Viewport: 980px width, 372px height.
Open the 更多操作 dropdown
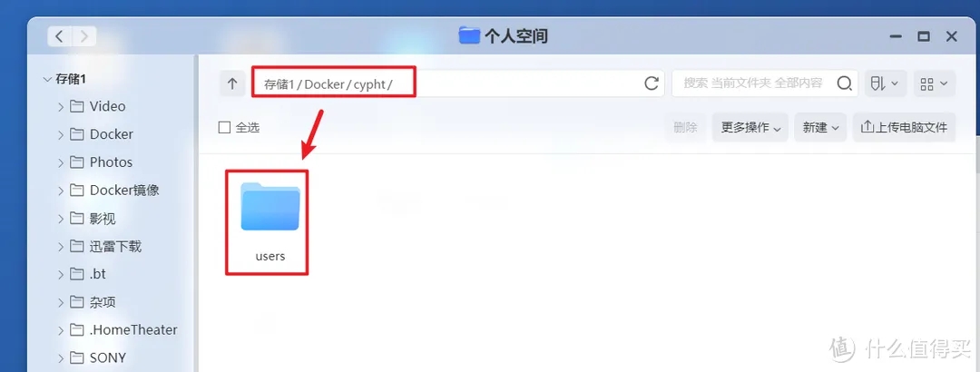click(750, 128)
